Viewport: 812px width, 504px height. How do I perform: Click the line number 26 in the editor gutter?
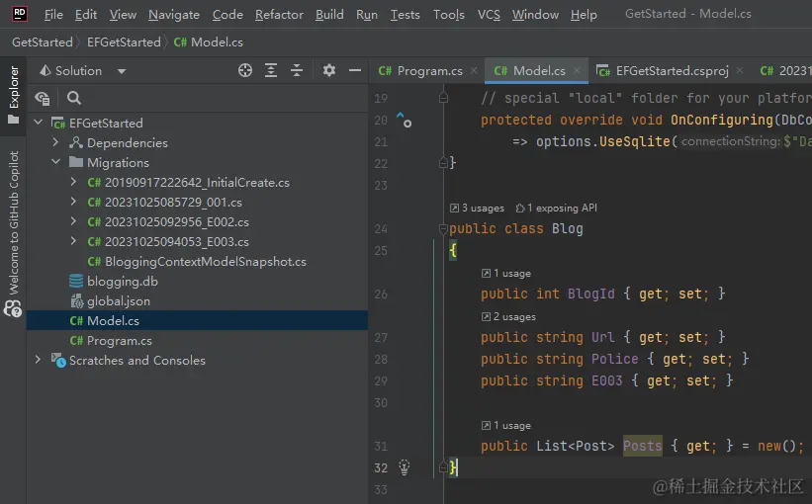pyautogui.click(x=381, y=294)
